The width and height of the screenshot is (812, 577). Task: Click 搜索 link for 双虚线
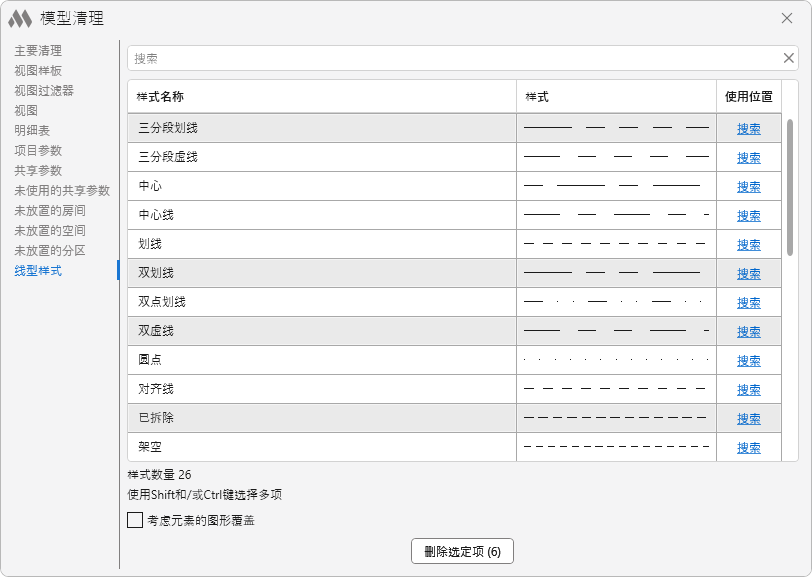tap(749, 331)
